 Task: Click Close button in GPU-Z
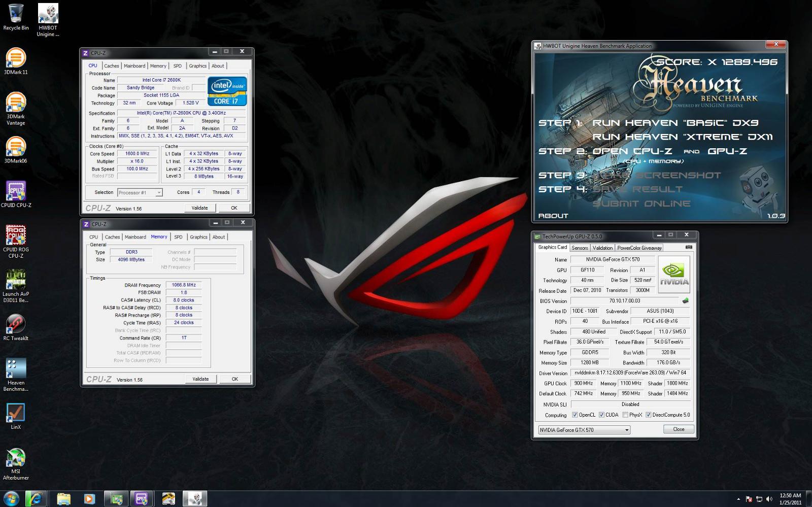(x=679, y=429)
